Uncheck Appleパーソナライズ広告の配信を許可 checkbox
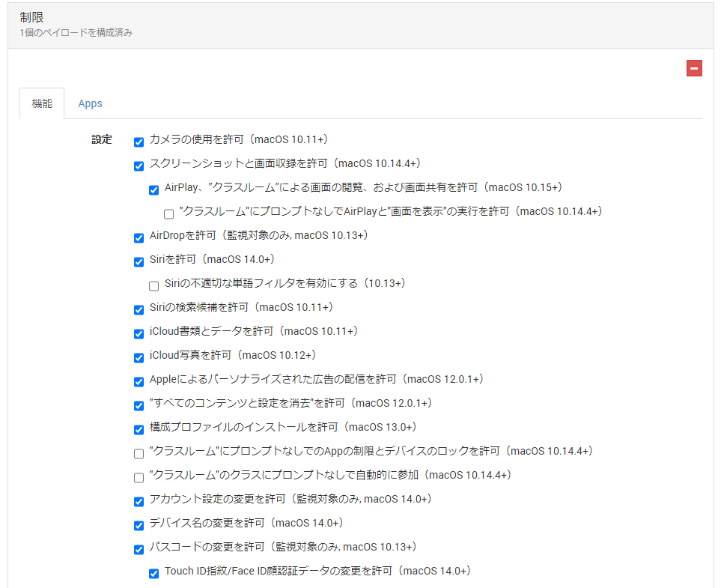This screenshot has width=721, height=588. coord(139,382)
